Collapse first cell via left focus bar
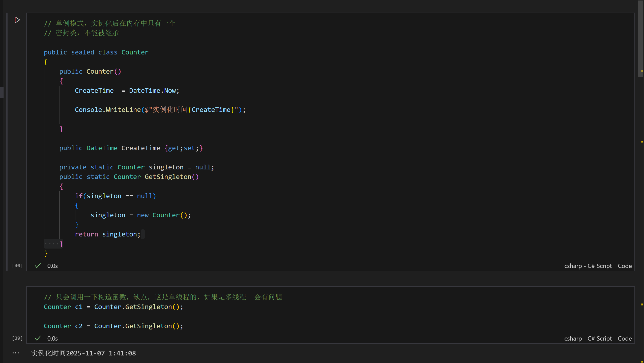644x363 pixels. (7, 141)
